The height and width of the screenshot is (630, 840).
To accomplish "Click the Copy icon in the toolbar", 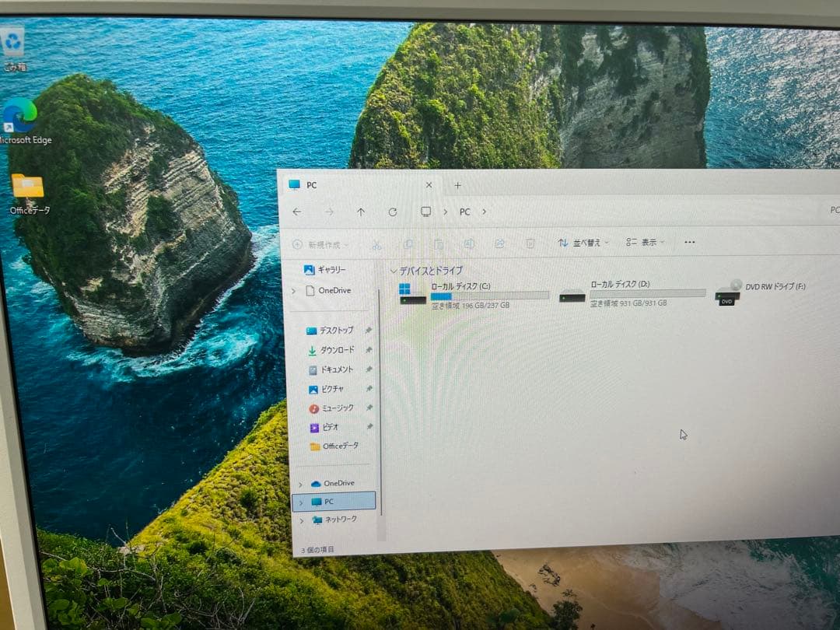I will pos(408,242).
